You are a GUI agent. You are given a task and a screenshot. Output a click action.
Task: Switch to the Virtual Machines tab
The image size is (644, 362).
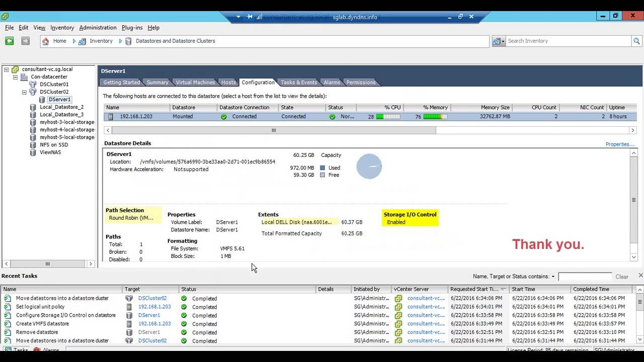(x=195, y=82)
